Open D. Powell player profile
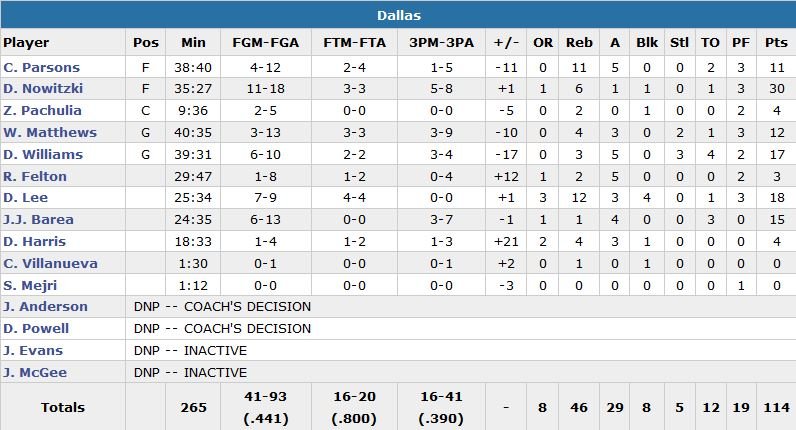Image resolution: width=796 pixels, height=430 pixels. (x=36, y=329)
